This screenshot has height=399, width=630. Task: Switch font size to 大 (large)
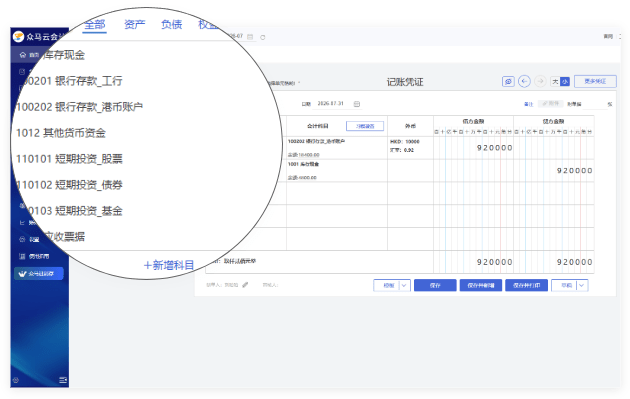click(x=555, y=82)
